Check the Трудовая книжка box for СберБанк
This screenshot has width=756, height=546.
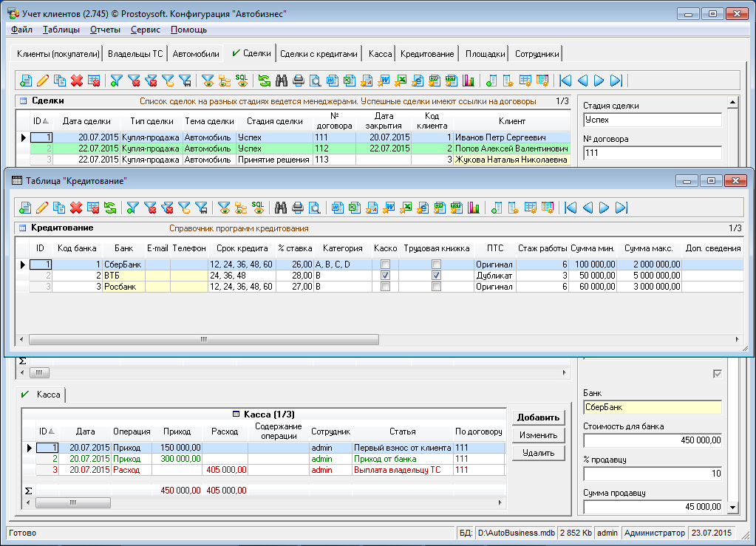(436, 265)
